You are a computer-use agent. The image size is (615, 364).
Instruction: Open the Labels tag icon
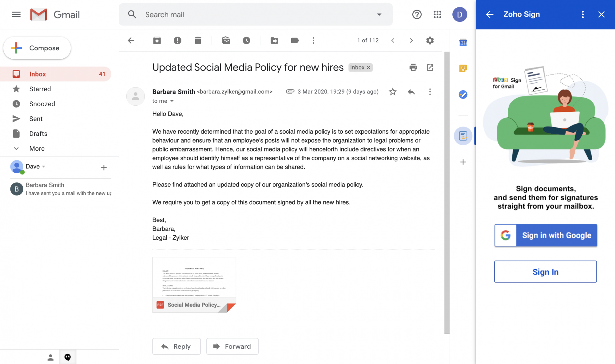coord(295,41)
